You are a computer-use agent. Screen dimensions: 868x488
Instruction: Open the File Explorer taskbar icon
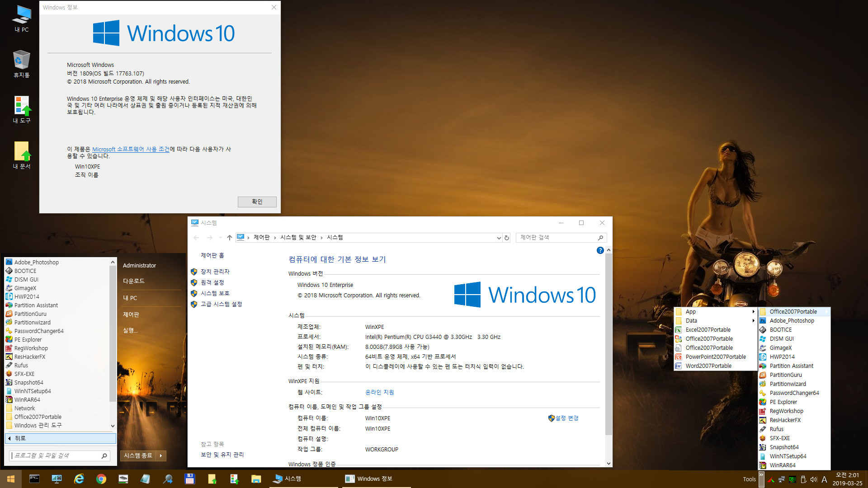click(256, 479)
